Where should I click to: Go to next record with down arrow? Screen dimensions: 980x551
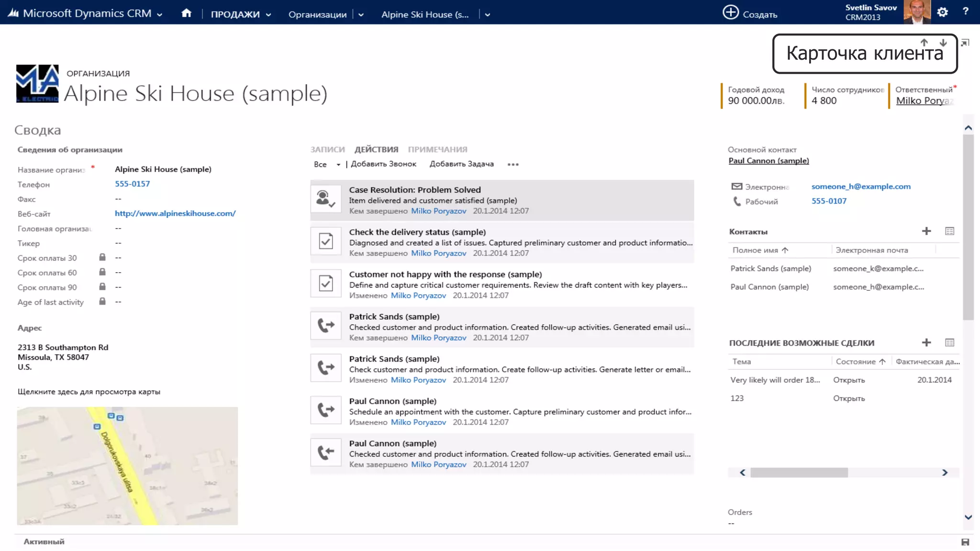click(943, 43)
